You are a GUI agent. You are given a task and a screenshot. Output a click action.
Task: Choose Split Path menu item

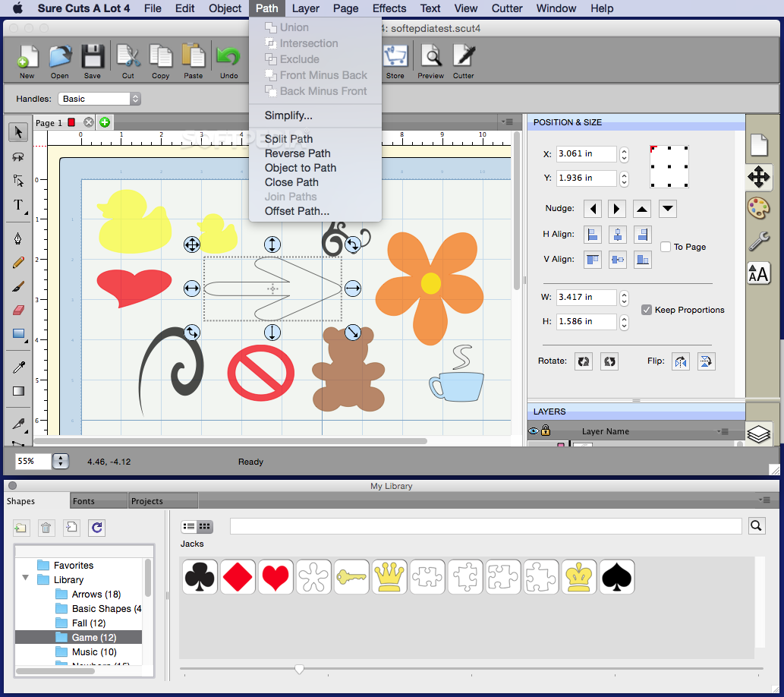(288, 139)
